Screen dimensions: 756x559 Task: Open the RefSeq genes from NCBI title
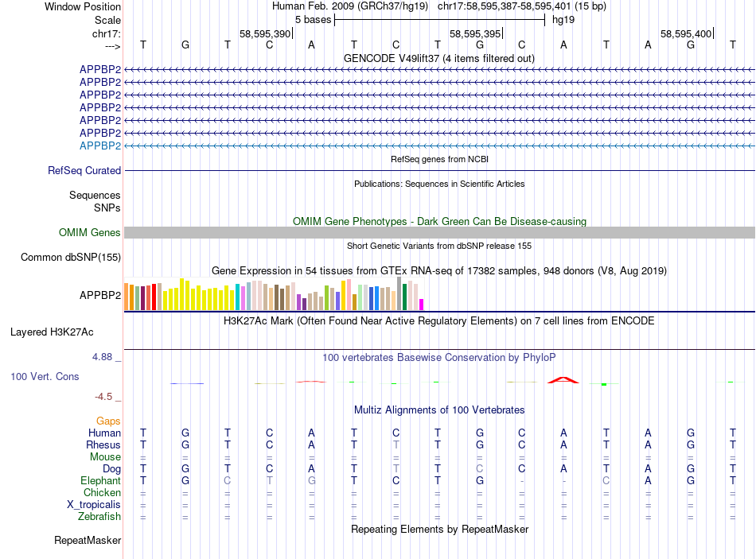coord(439,159)
